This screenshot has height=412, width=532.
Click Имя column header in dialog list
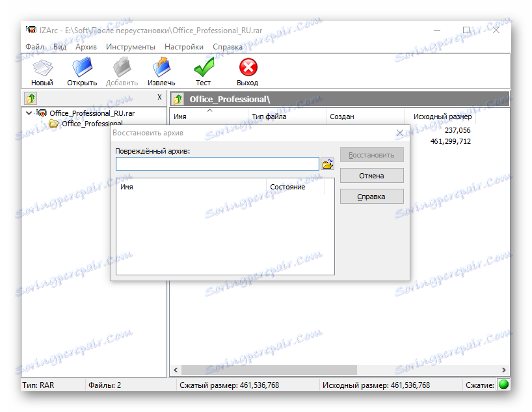191,187
